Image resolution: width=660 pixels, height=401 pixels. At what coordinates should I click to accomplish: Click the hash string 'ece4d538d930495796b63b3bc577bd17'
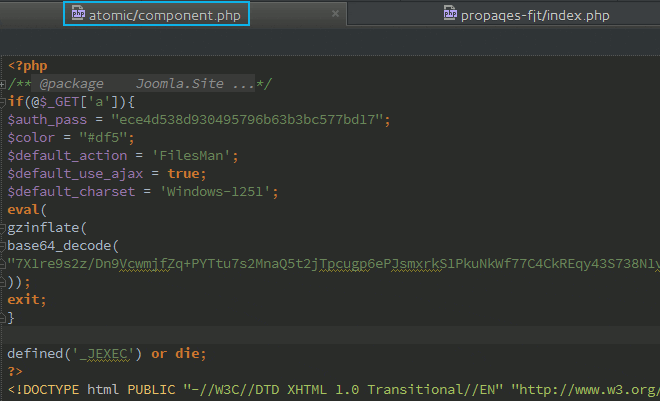click(x=247, y=120)
